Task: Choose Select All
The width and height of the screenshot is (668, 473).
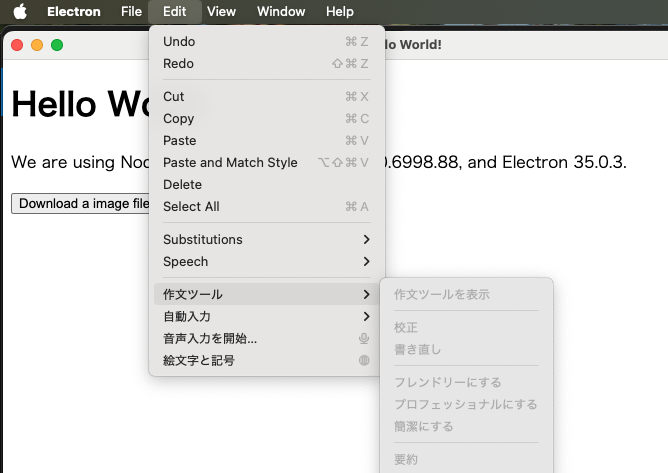Action: [267, 207]
